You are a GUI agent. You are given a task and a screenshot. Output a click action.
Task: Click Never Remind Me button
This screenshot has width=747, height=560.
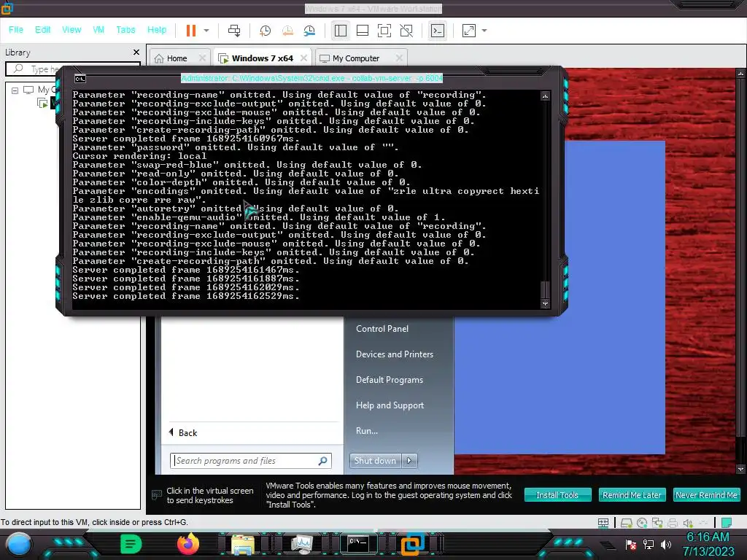coord(706,495)
